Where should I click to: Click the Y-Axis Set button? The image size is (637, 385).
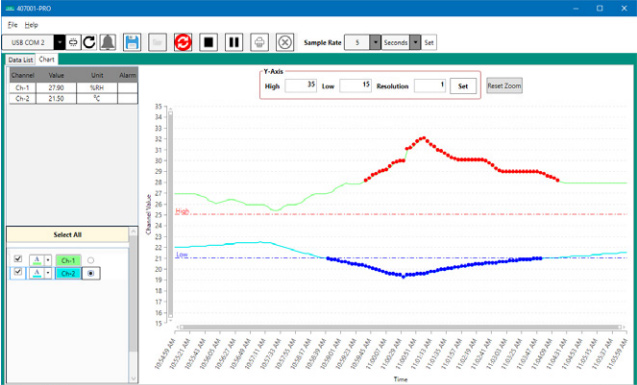463,86
